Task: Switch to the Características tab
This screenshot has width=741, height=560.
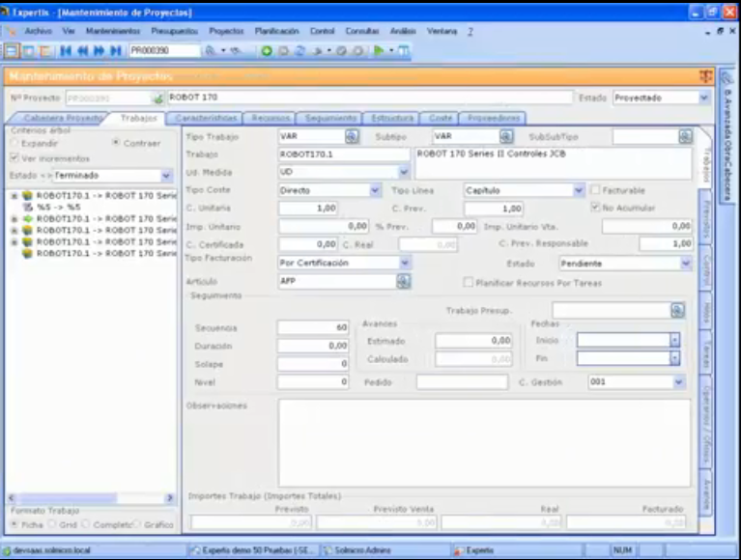Action: [x=206, y=118]
